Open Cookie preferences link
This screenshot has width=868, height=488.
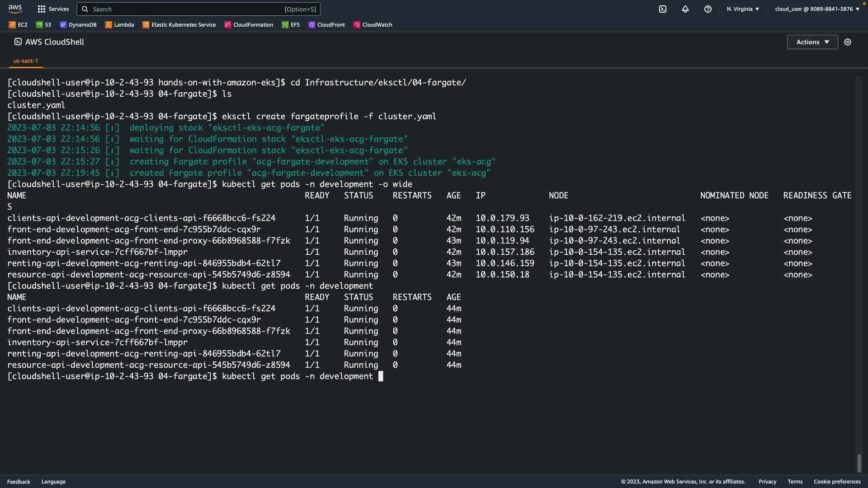pyautogui.click(x=837, y=482)
